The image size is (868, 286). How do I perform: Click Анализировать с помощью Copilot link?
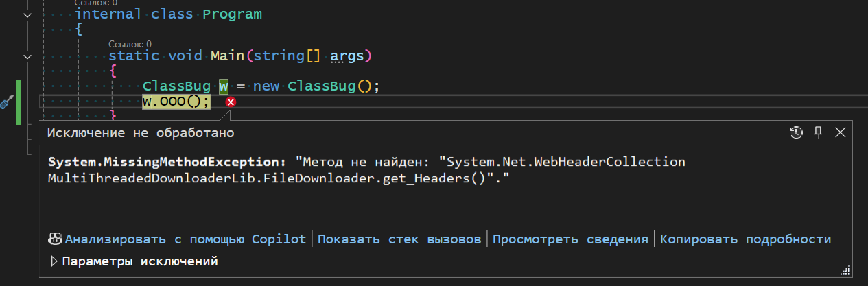tap(185, 239)
